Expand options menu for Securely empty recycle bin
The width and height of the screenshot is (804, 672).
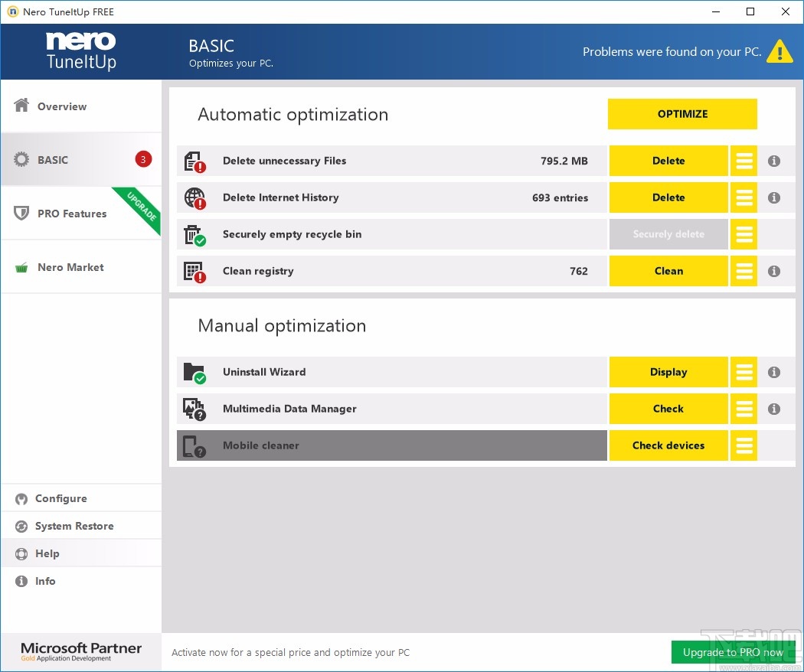(x=744, y=234)
